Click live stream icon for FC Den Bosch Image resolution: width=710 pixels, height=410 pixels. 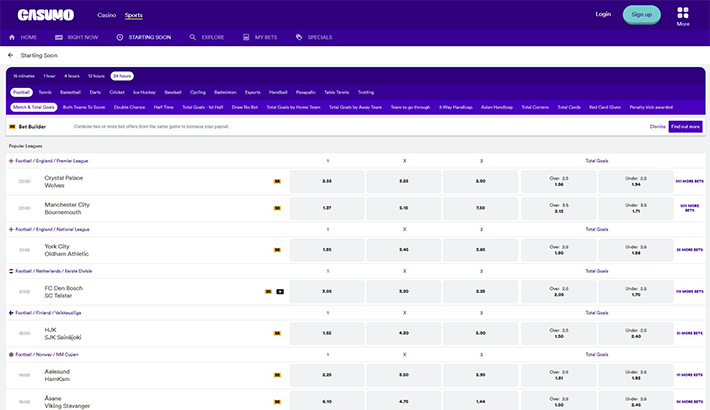[280, 292]
